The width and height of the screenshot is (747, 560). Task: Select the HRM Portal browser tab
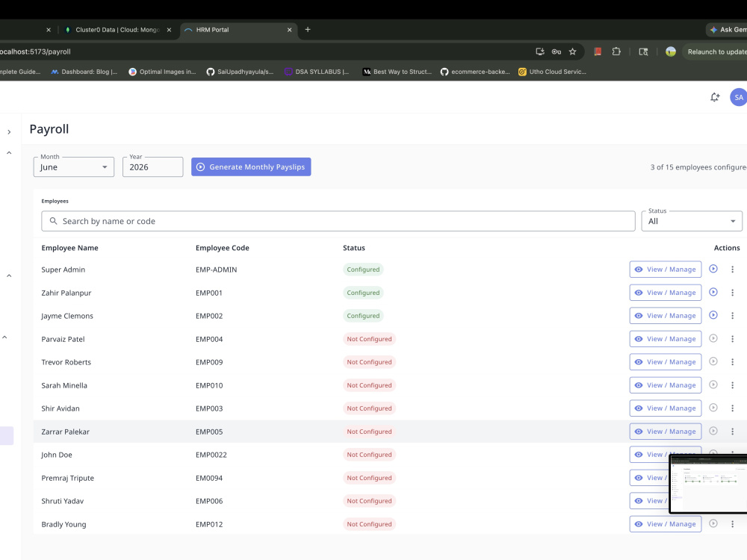tap(238, 30)
